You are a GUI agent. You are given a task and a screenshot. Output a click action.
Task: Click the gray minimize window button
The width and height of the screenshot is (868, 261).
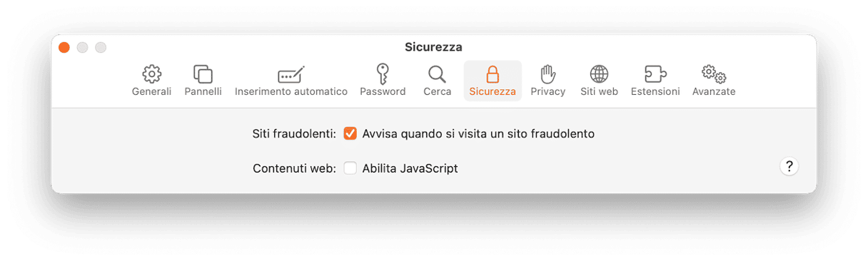[83, 48]
